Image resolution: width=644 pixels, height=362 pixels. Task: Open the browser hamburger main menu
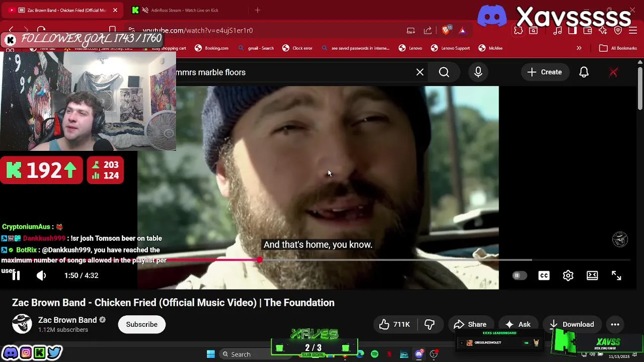tap(633, 30)
